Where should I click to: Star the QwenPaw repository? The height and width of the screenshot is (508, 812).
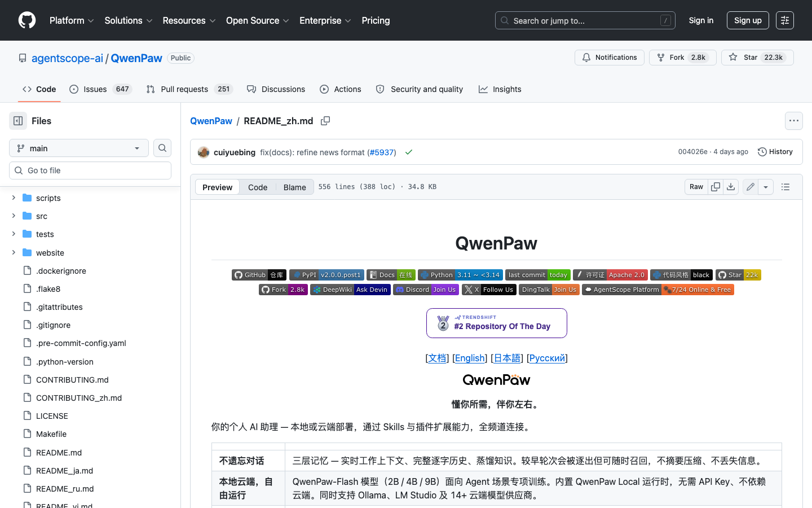coord(757,58)
